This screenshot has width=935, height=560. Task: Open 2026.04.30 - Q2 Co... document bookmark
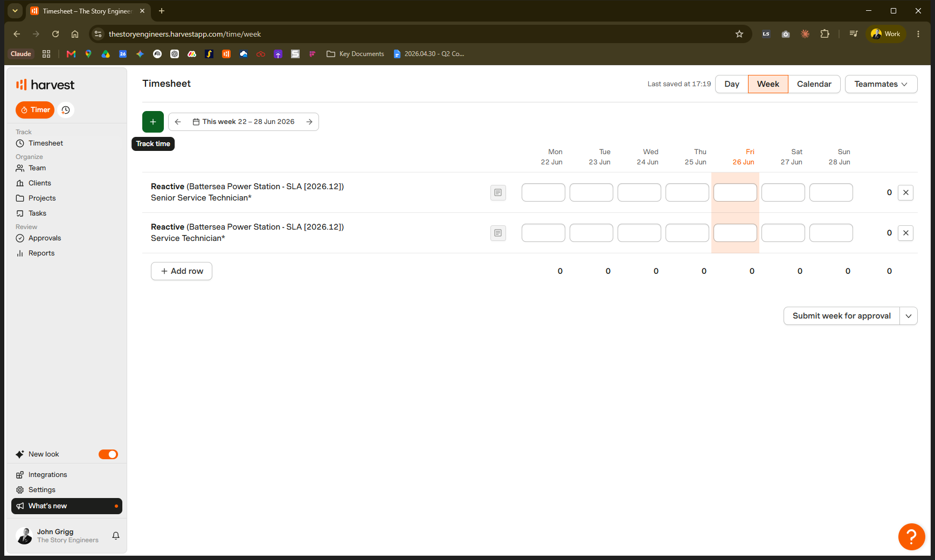(429, 54)
